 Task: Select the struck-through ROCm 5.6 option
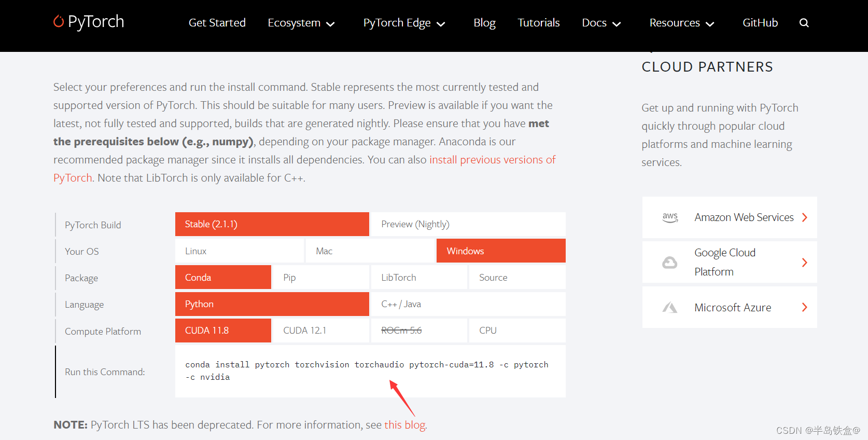tap(419, 331)
